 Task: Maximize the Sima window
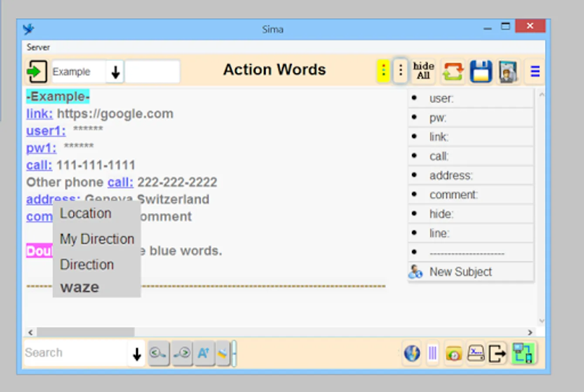506,27
